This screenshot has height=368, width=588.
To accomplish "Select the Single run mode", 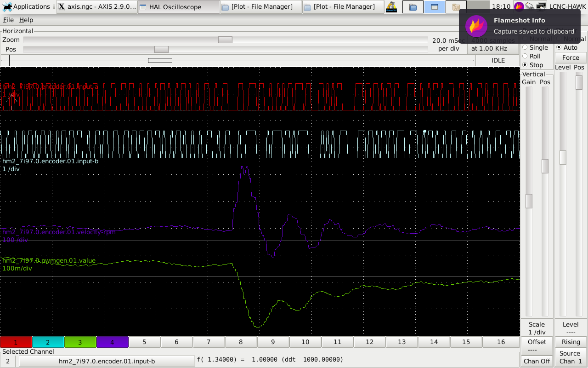I will tap(526, 47).
